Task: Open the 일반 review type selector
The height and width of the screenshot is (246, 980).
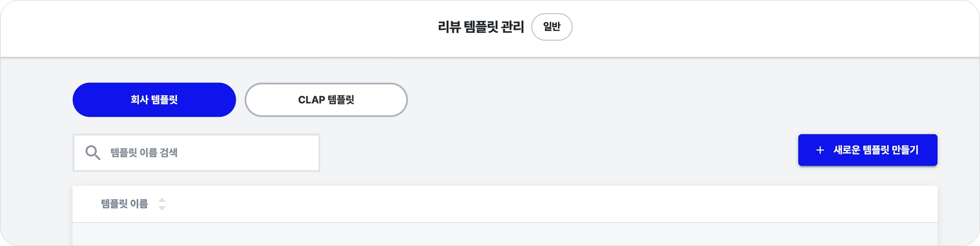Action: pos(551,27)
